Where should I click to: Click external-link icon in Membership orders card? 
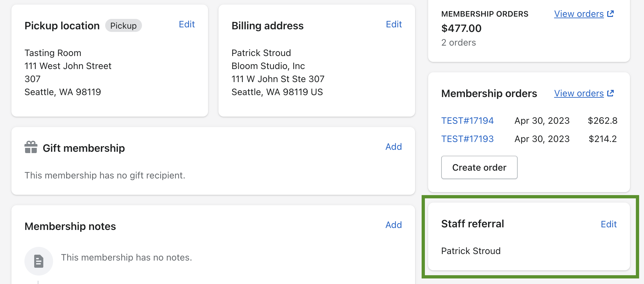pos(610,93)
